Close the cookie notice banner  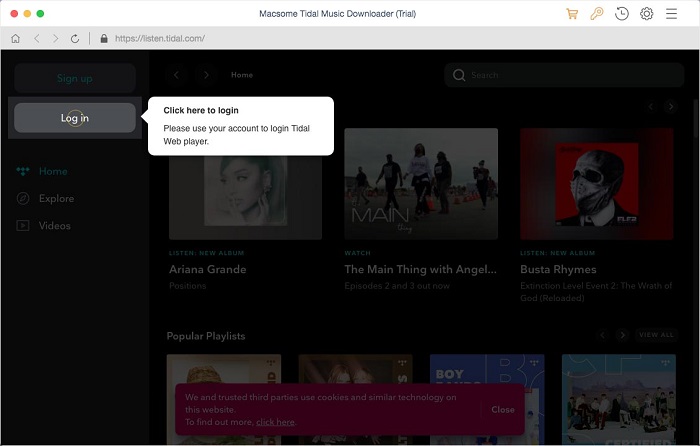pyautogui.click(x=503, y=409)
